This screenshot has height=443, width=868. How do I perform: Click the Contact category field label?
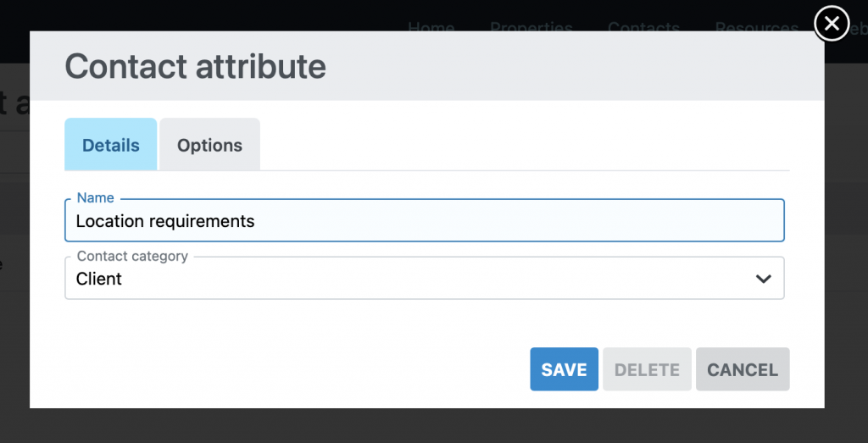point(132,256)
